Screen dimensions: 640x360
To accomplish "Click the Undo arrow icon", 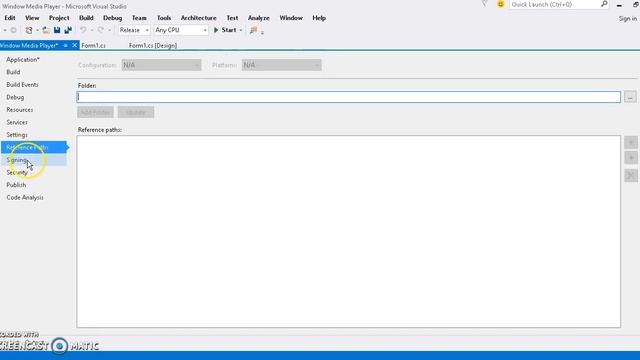I will [x=83, y=30].
